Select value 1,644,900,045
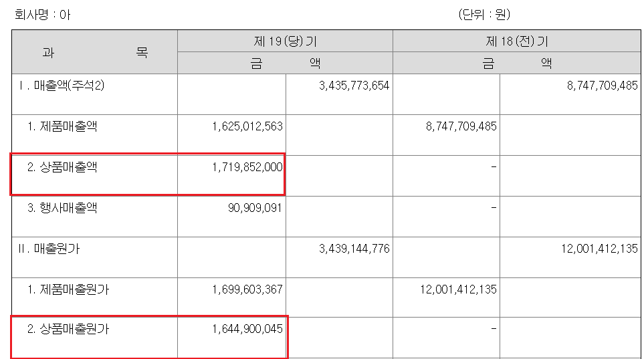The height and width of the screenshot is (359, 644). click(247, 329)
